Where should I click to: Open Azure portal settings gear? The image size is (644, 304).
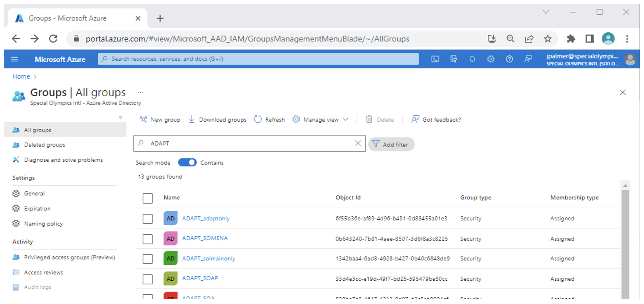(490, 59)
